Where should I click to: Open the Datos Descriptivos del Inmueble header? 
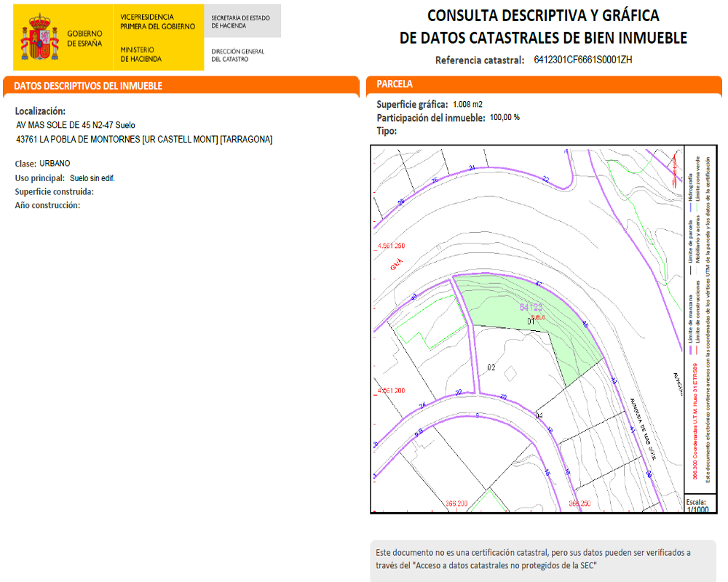pos(88,86)
